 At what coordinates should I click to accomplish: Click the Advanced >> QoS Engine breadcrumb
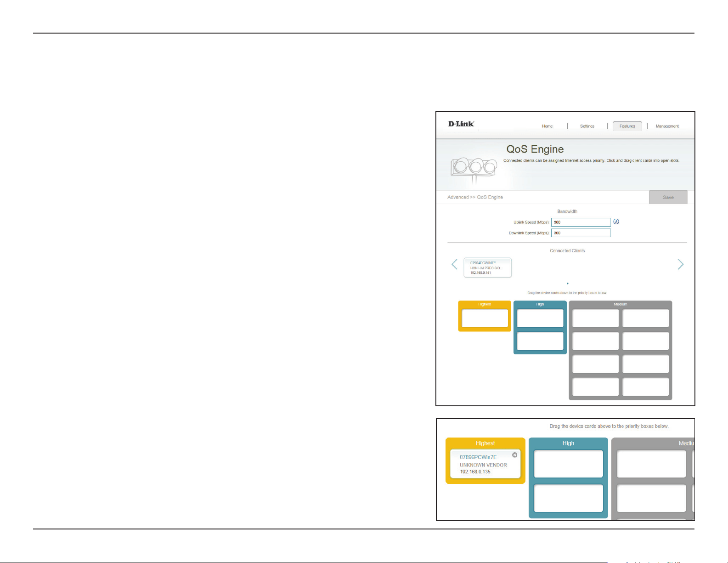click(475, 197)
